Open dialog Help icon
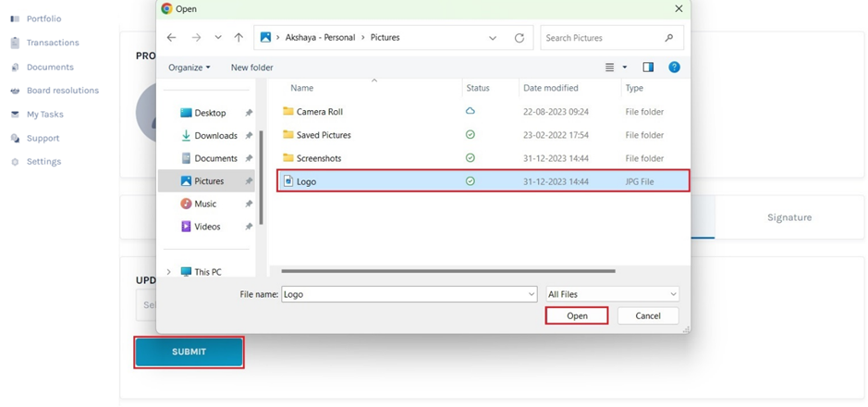868x407 pixels. coord(674,67)
